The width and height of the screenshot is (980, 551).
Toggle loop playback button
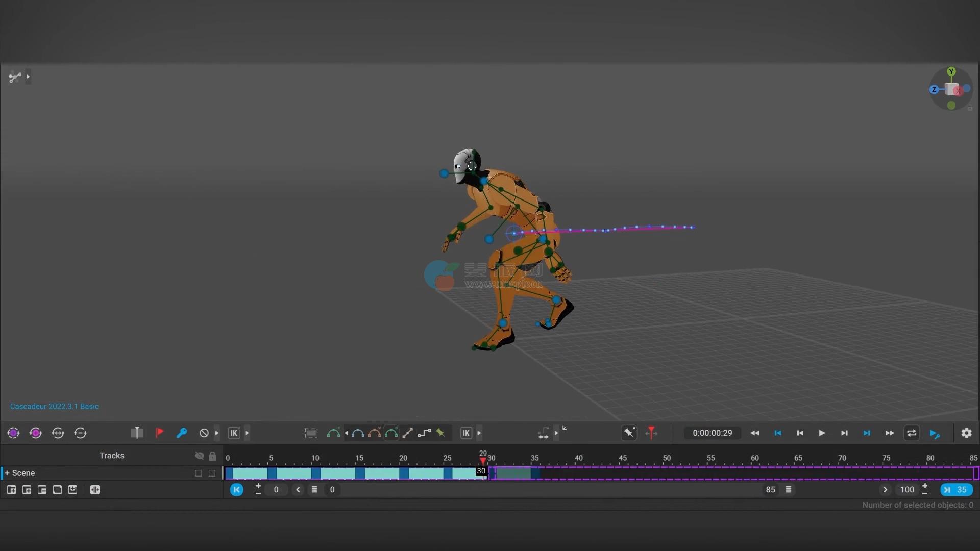coord(911,433)
